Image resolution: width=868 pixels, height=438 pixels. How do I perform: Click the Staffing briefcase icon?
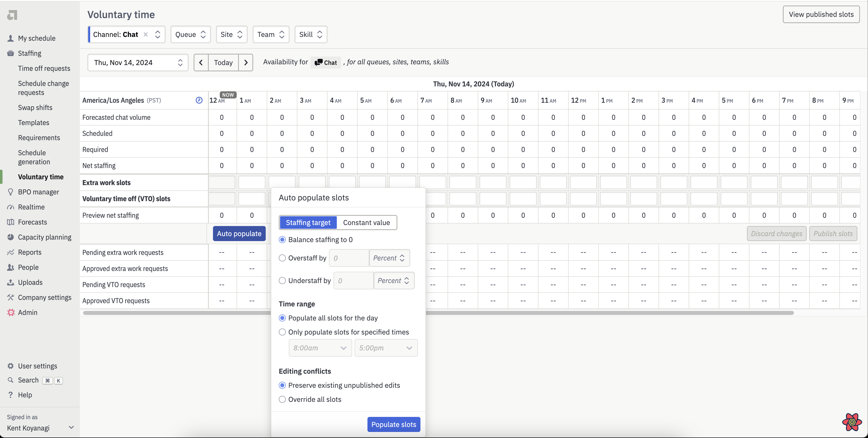(11, 53)
